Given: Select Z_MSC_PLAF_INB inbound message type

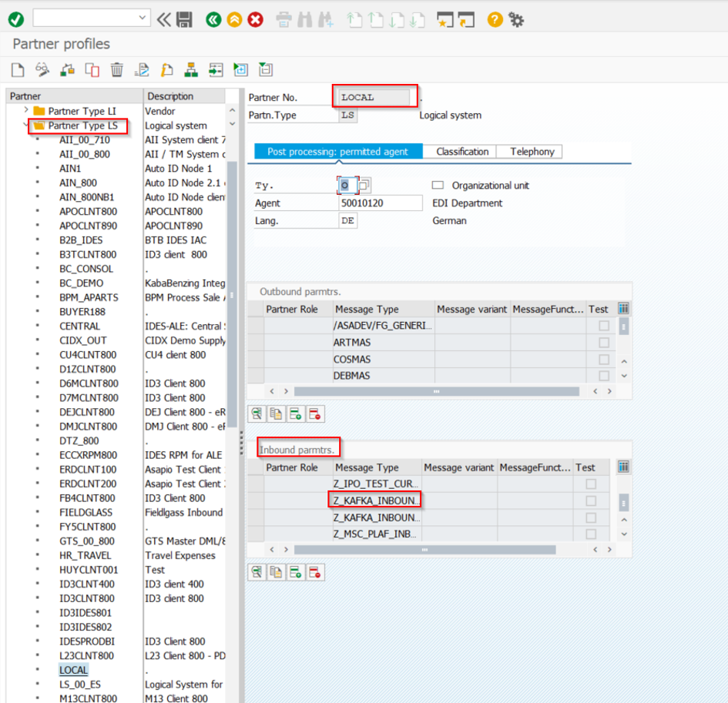Looking at the screenshot, I should [x=377, y=534].
